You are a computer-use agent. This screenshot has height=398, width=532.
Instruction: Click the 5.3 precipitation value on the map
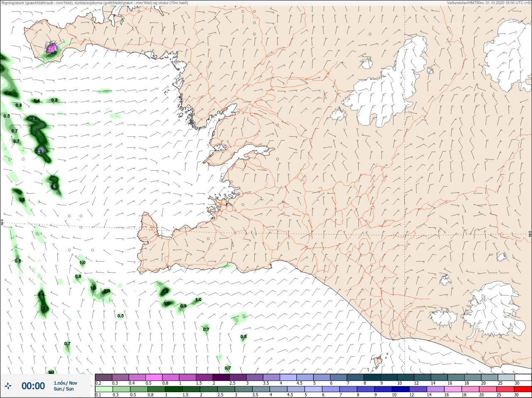tap(39, 152)
